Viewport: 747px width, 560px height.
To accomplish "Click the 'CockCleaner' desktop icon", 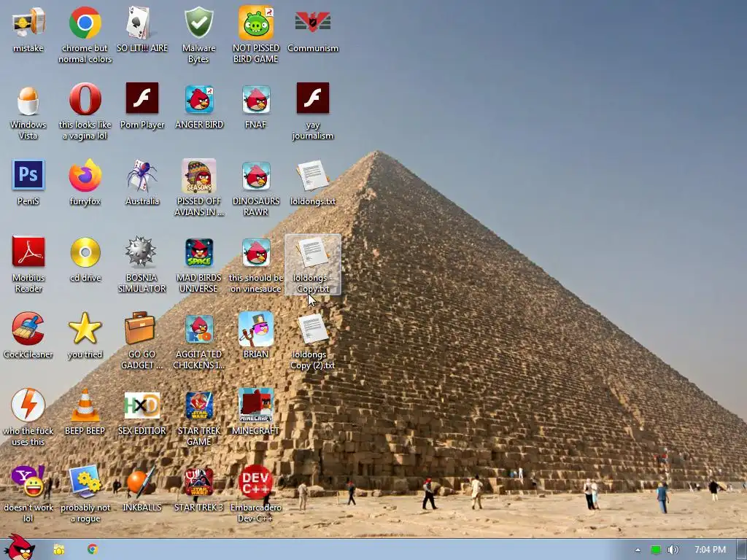I will [x=28, y=329].
